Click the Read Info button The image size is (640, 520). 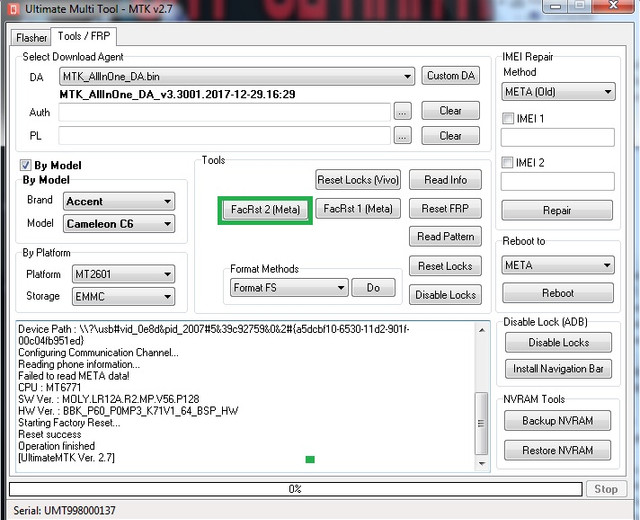(x=445, y=180)
